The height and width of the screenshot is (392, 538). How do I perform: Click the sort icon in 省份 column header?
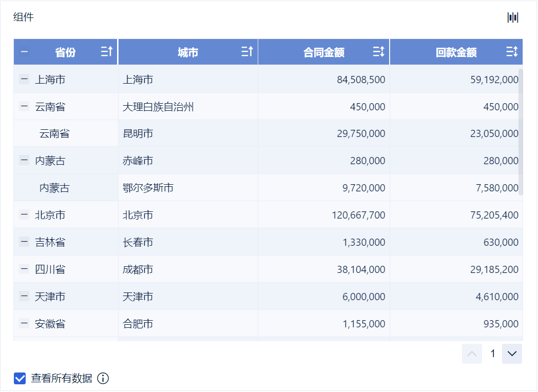(x=107, y=51)
